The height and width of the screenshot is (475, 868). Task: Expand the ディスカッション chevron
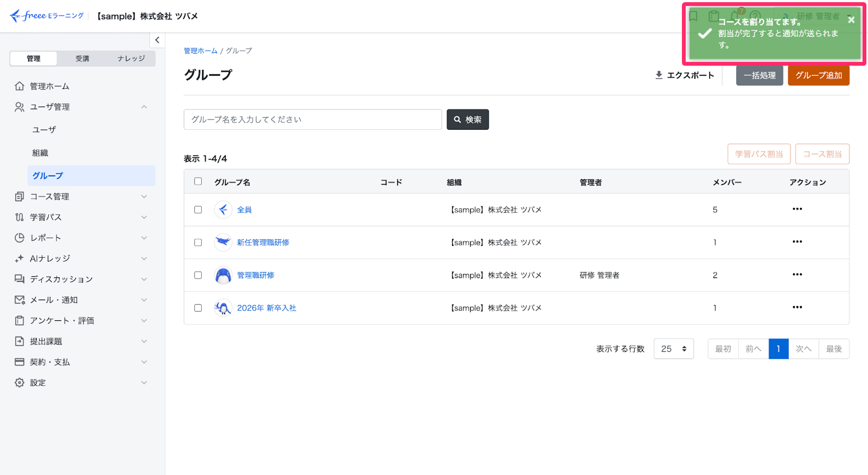click(144, 279)
